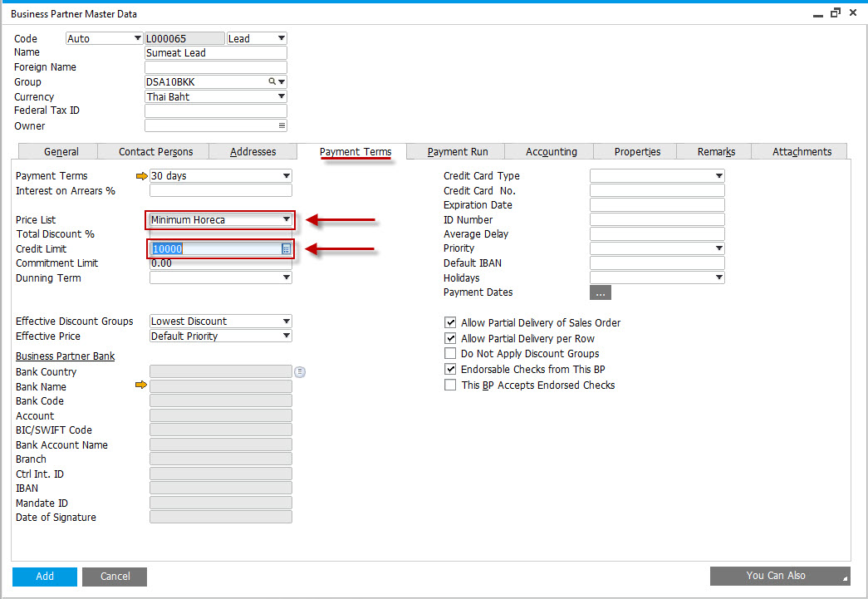
Task: Open the calculator icon in Credit Limit field
Action: click(286, 249)
